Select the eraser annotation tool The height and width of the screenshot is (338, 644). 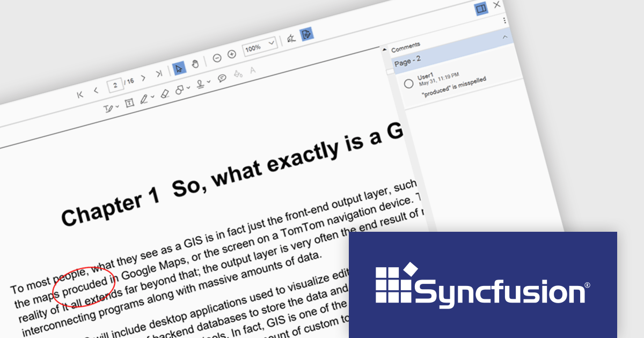165,93
